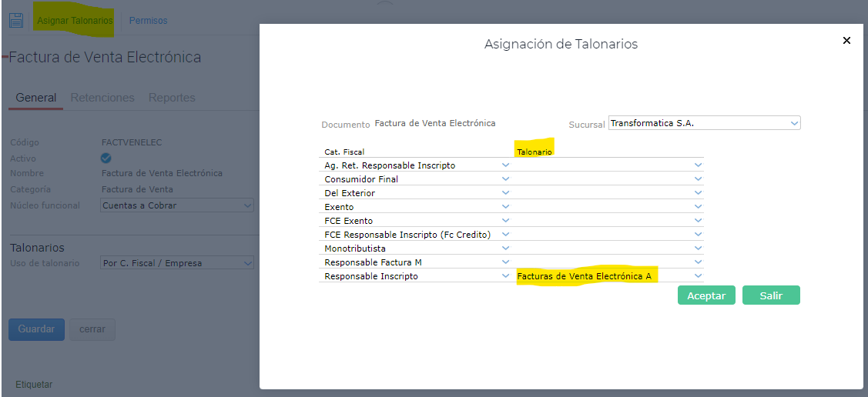Image resolution: width=868 pixels, height=397 pixels.
Task: Click the save diskette icon
Action: tap(16, 21)
